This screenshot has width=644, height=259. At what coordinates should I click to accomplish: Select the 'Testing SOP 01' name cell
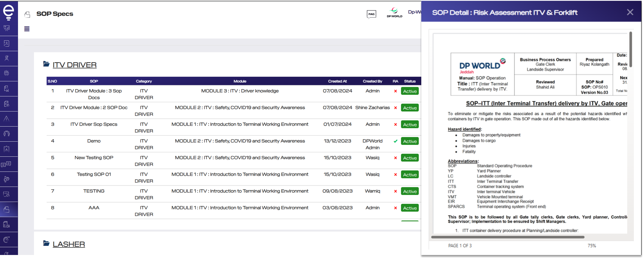pos(94,174)
